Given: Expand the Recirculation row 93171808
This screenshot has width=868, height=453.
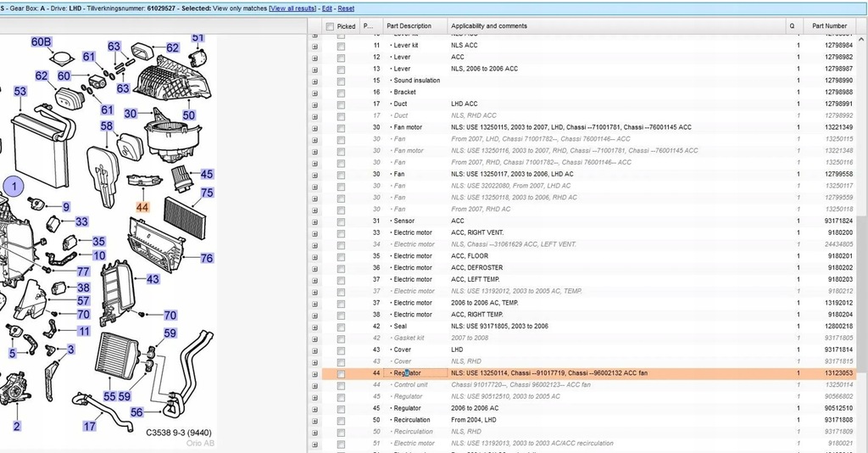Looking at the screenshot, I should [x=314, y=420].
